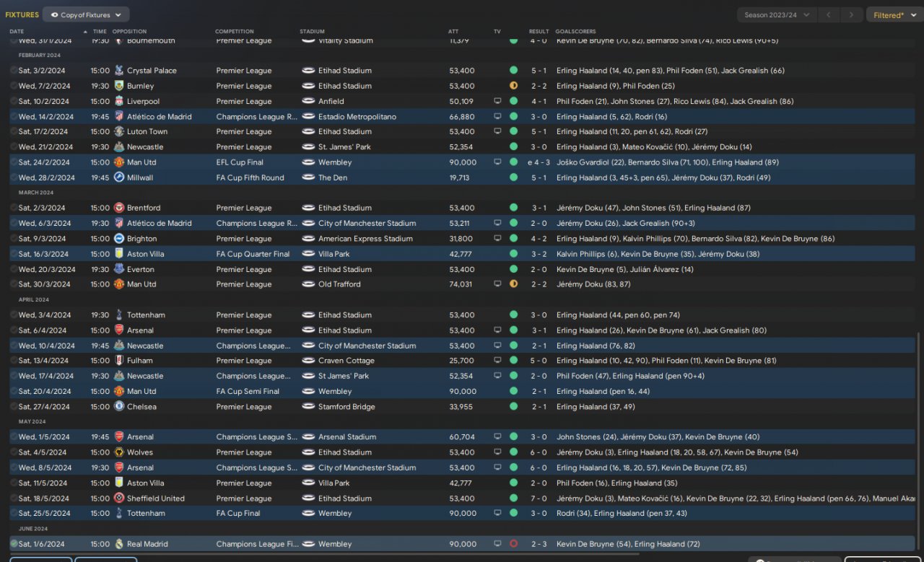Screen dimensions: 924x562
Task: Click the Liverpool club badge
Action: (119, 102)
